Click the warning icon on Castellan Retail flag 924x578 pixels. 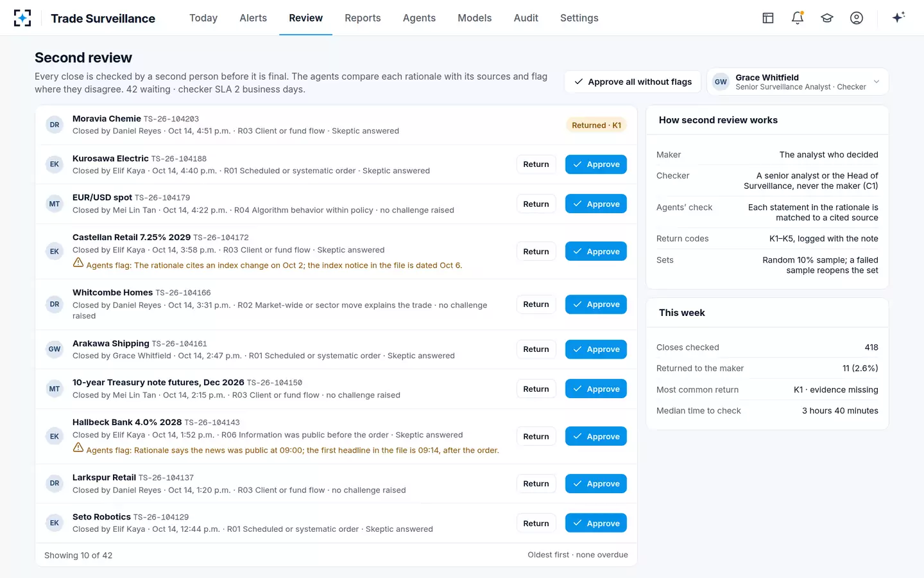tap(78, 263)
